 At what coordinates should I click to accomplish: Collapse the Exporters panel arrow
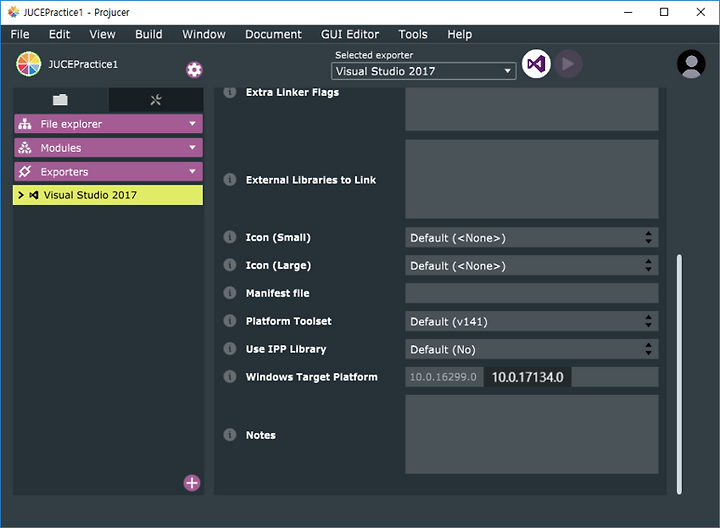pos(192,171)
